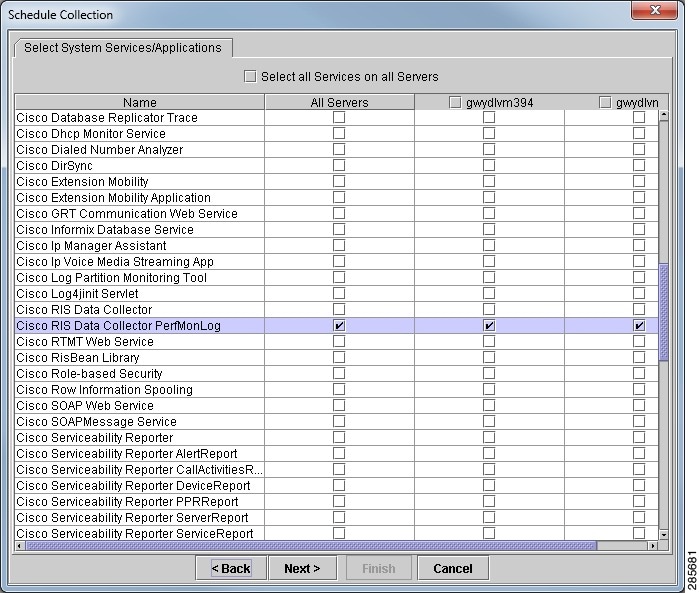Select the Cisco Database Replicator Trace row
Screen dimensions: 699x593
[337, 118]
